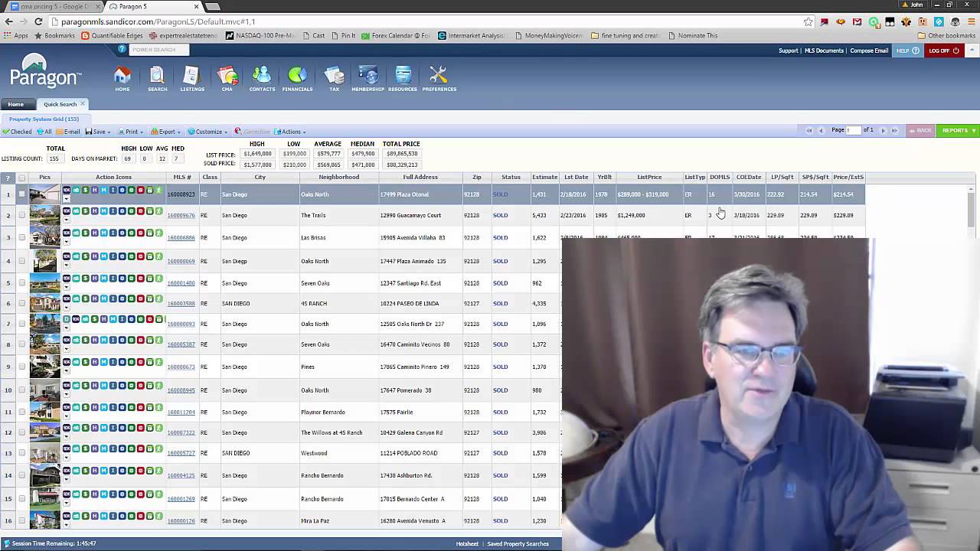Check the box for row 14
The height and width of the screenshot is (551, 980).
[x=21, y=475]
